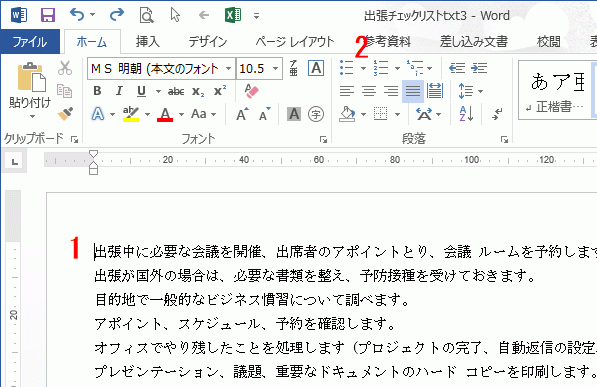
Task: Sort text A to Z
Action: click(466, 114)
